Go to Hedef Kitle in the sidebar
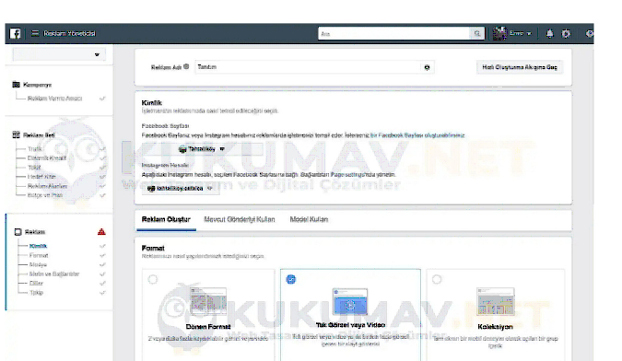This screenshot has height=361, width=622. click(41, 177)
